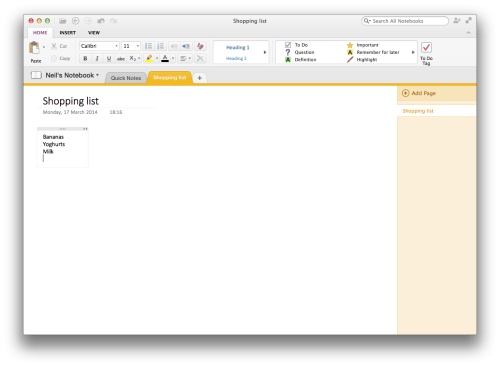
Task: Decrease the indent level
Action: click(x=174, y=46)
